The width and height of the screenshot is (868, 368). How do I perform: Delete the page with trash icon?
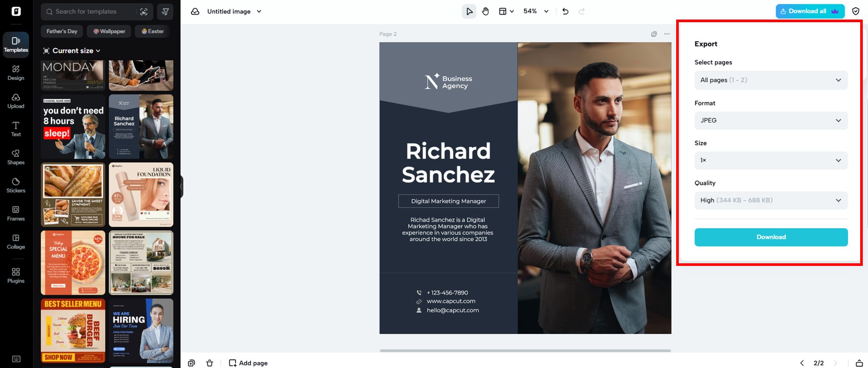tap(210, 363)
